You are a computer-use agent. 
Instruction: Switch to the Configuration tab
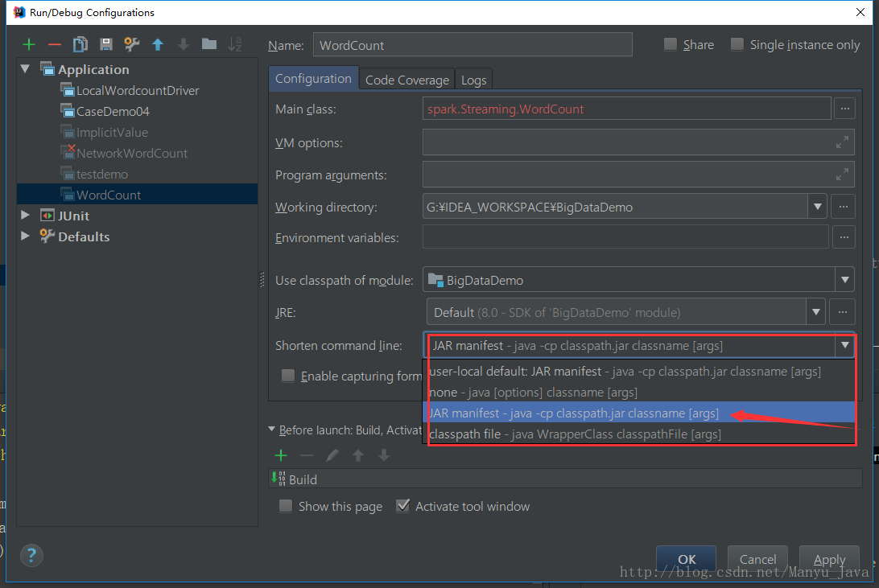(313, 78)
